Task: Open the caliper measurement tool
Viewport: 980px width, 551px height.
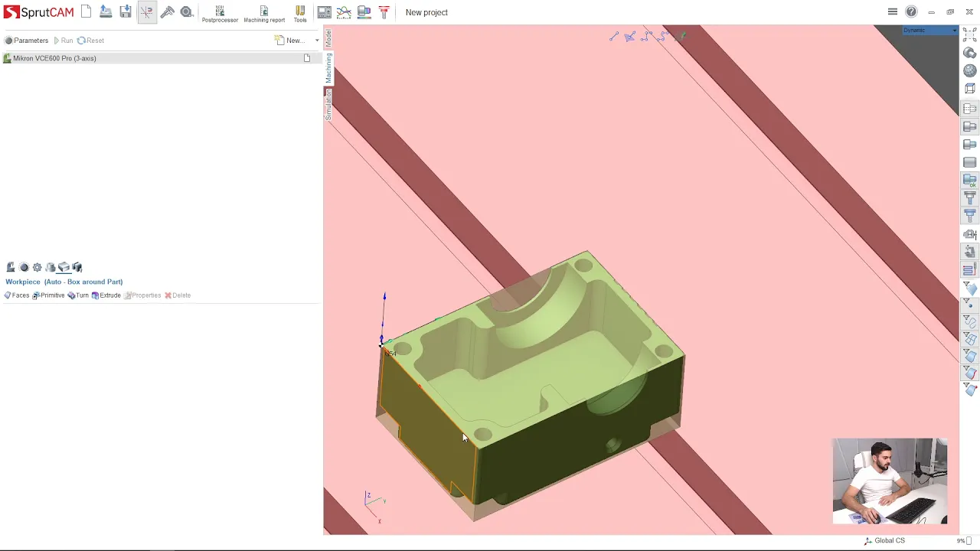Action: (x=167, y=11)
